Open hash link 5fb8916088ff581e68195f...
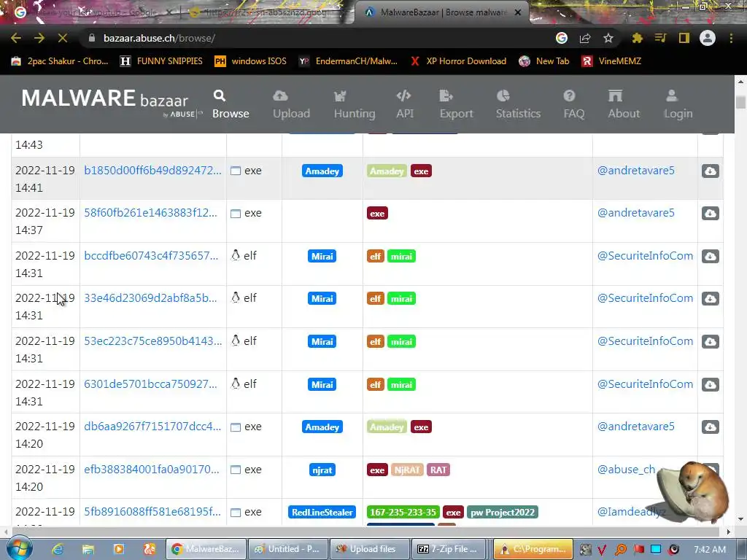747x560 pixels. pos(152,512)
